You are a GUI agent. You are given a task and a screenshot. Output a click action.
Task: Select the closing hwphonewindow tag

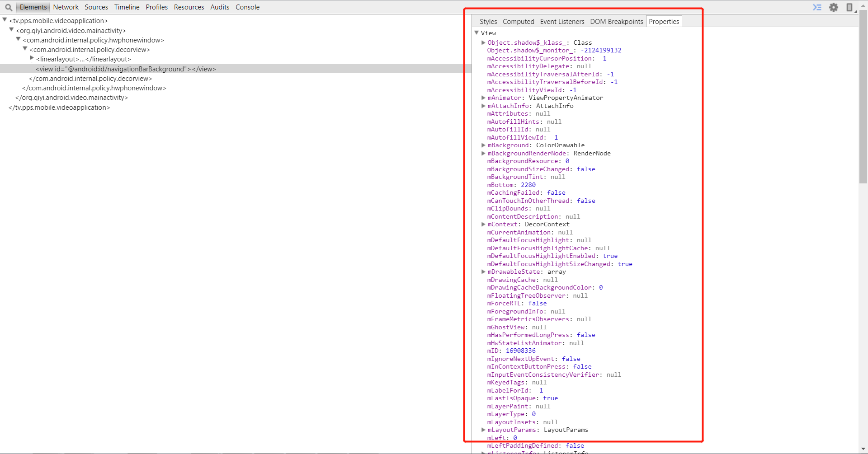click(x=94, y=88)
